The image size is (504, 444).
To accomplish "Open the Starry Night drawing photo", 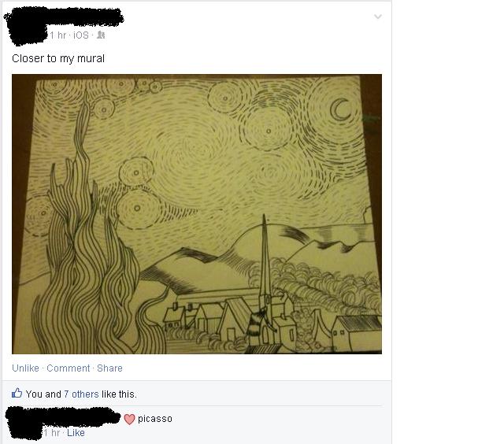I will 197,214.
